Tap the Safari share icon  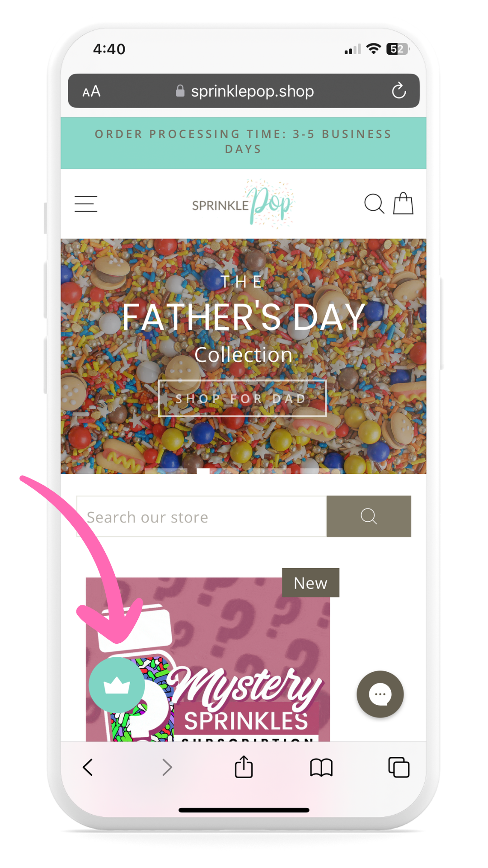(x=244, y=767)
